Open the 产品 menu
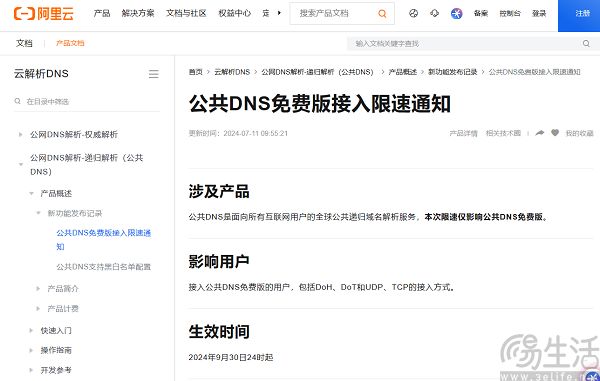 click(102, 13)
